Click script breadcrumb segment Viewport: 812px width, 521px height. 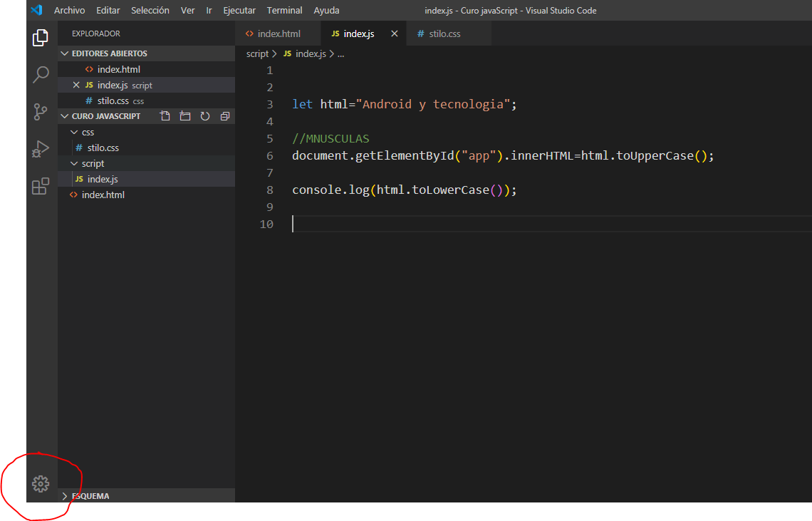(257, 54)
